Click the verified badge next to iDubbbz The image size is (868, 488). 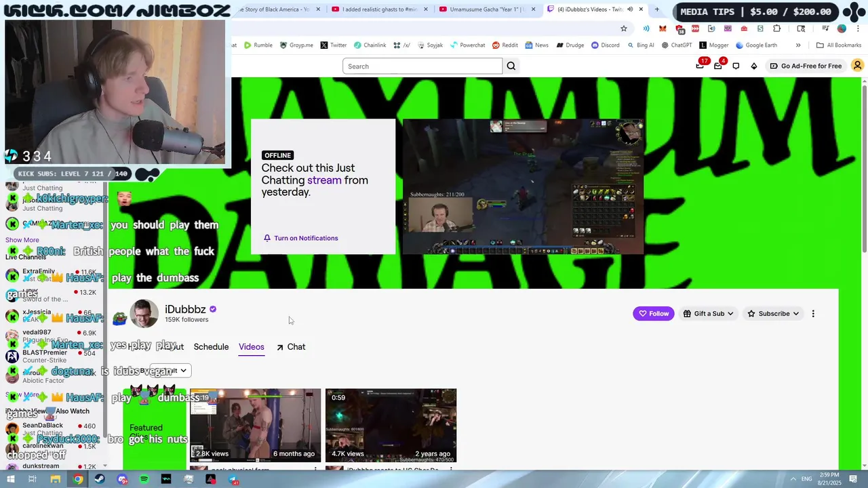pyautogui.click(x=213, y=309)
